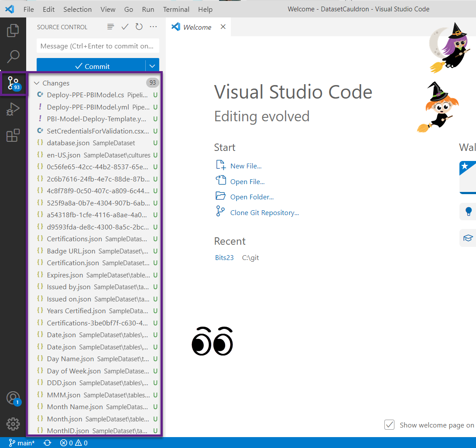Open the Run and Debug view
The image size is (476, 448).
13,109
